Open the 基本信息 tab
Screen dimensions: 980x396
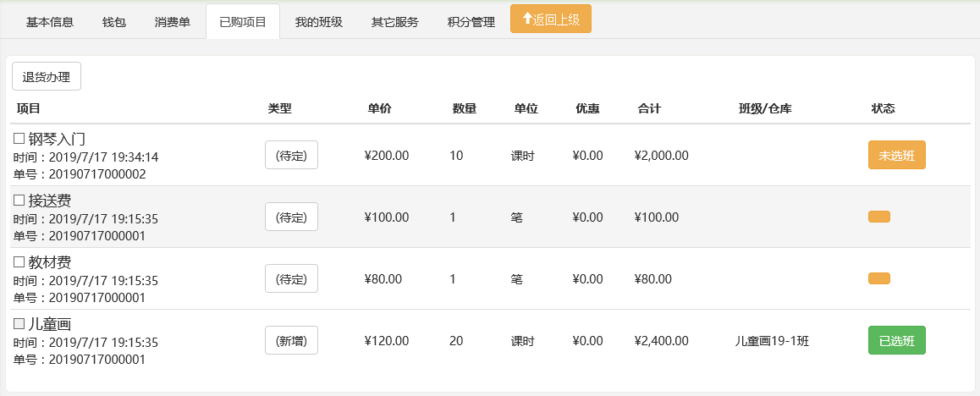[50, 22]
